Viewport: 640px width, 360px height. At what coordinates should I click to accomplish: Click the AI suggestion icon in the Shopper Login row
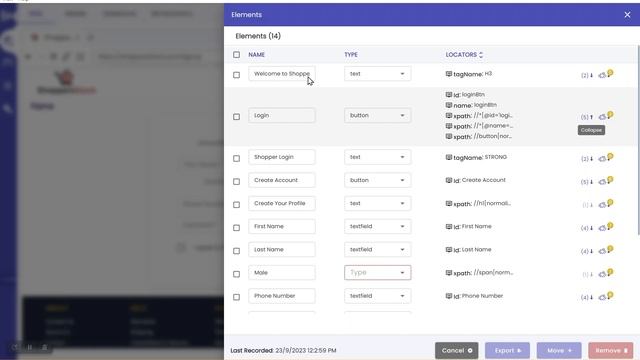pos(606,158)
